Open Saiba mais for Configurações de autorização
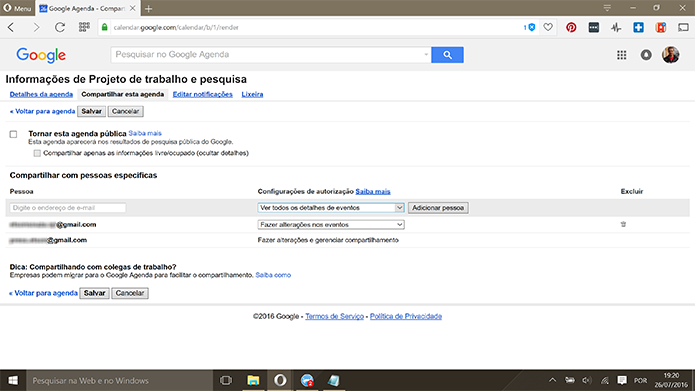Screen dimensions: 695x391 tap(373, 192)
